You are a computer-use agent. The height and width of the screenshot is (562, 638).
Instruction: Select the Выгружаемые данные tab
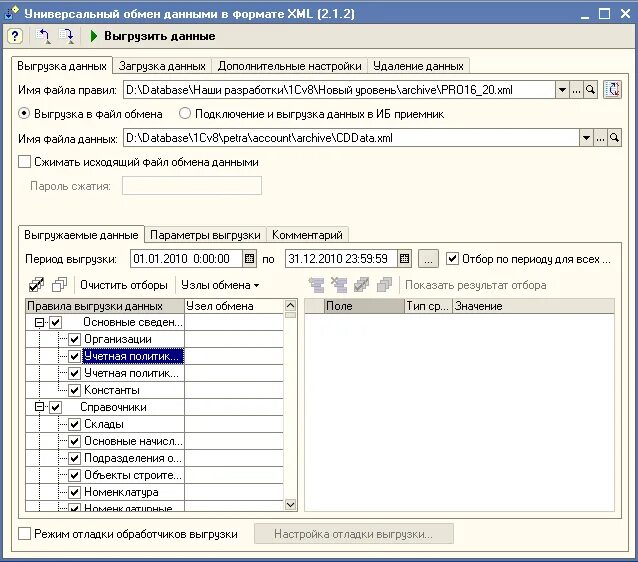[81, 235]
